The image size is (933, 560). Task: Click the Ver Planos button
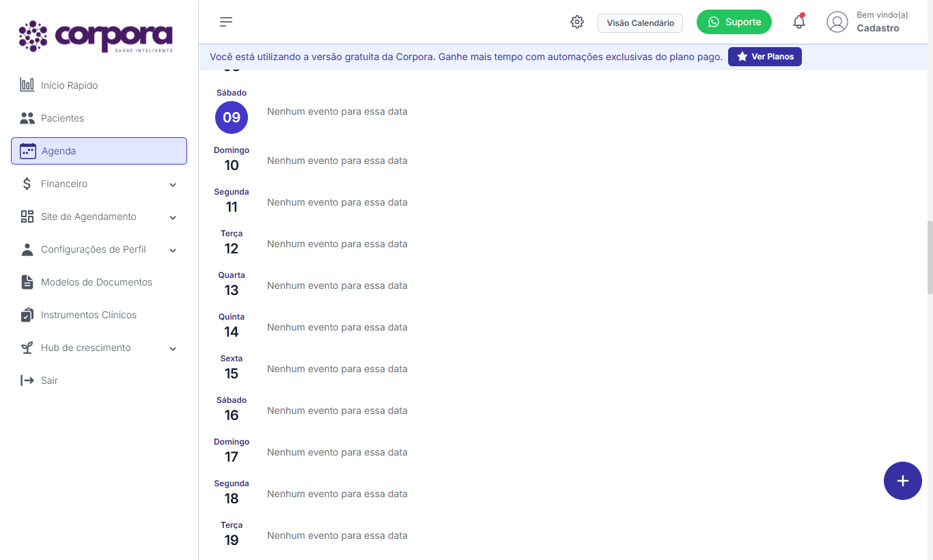tap(765, 57)
